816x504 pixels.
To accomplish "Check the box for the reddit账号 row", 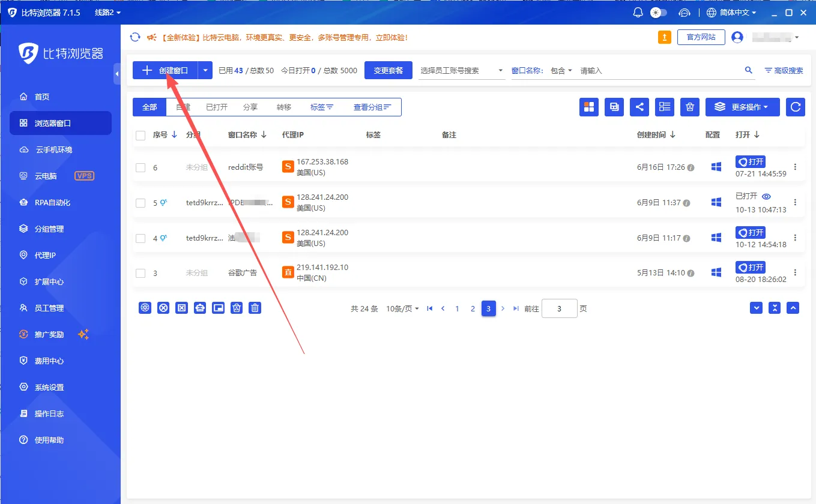I will click(x=141, y=168).
